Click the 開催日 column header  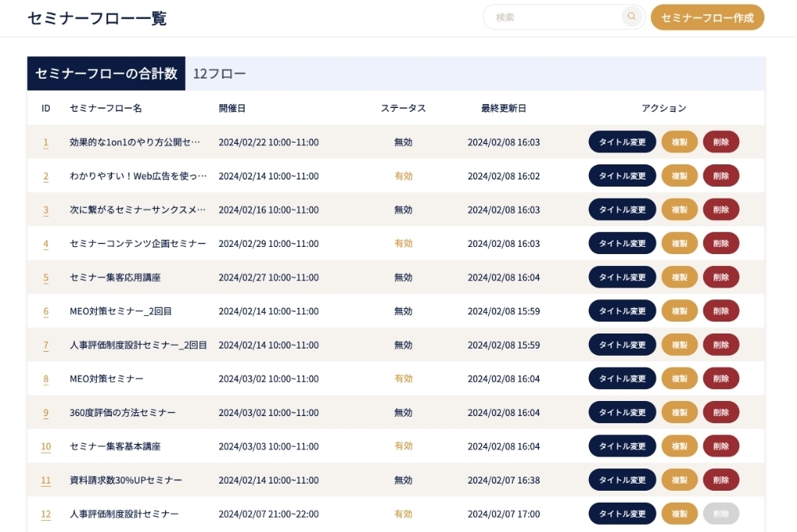click(233, 109)
